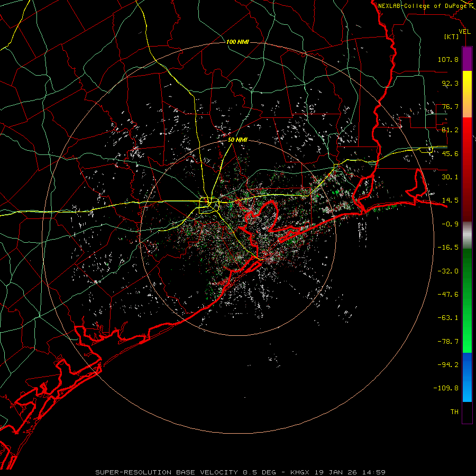Click the 92.3 velocity scale value

point(450,83)
